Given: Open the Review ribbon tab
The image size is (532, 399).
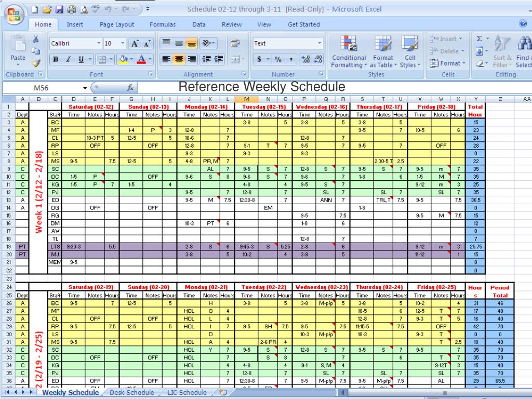Looking at the screenshot, I should (x=232, y=24).
